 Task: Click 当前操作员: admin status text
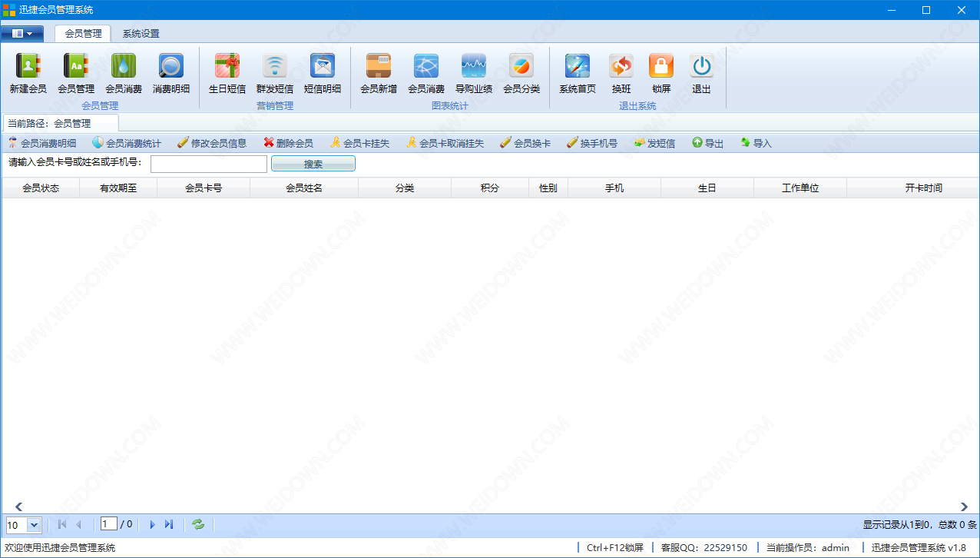click(808, 548)
